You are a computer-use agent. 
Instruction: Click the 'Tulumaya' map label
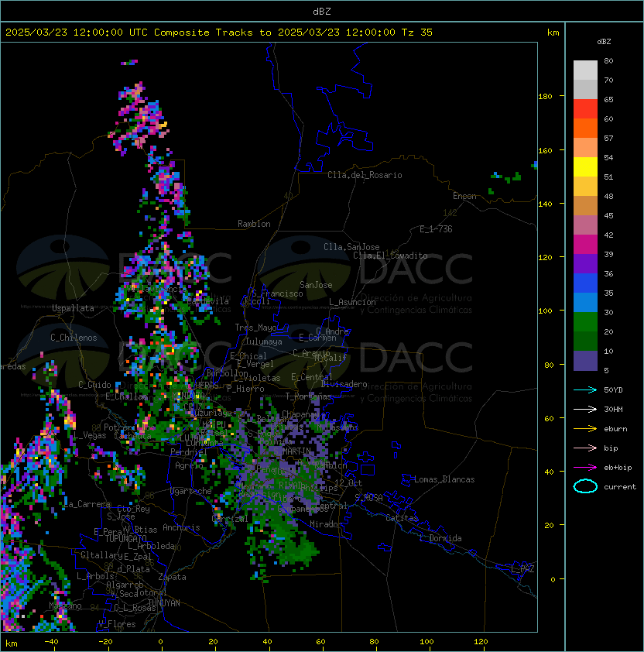[x=264, y=341]
